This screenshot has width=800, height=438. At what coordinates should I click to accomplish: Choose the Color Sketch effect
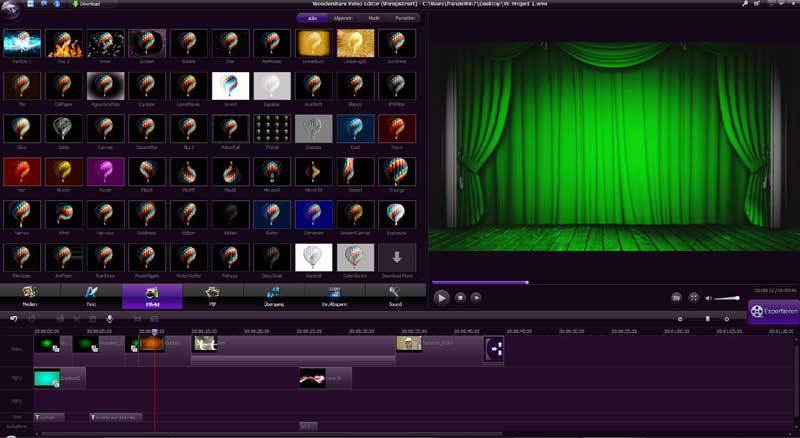[356, 257]
